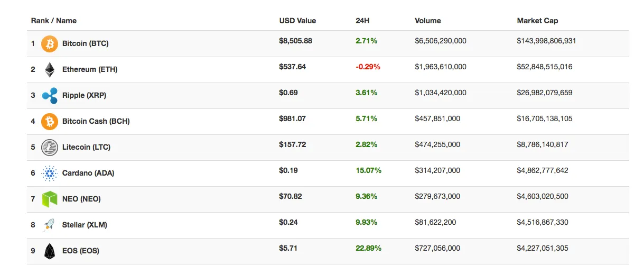Image resolution: width=644 pixels, height=265 pixels.
Task: Select market cap $4,227,051,305
Action: [x=543, y=248]
